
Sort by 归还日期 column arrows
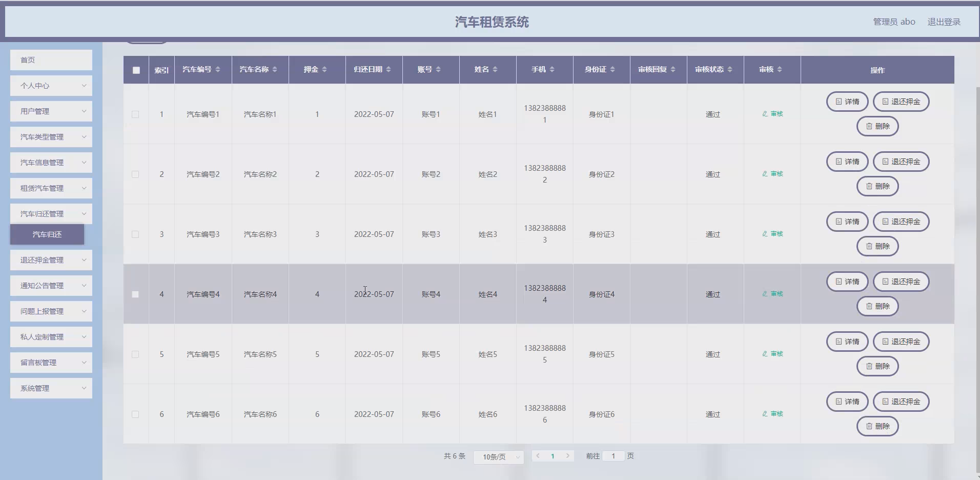(x=389, y=69)
